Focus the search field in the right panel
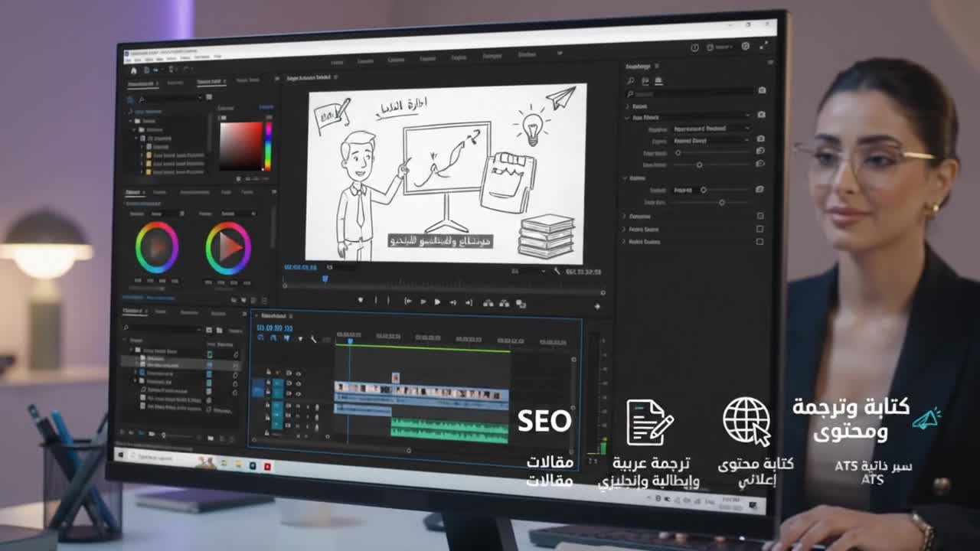This screenshot has width=980, height=551. click(691, 91)
